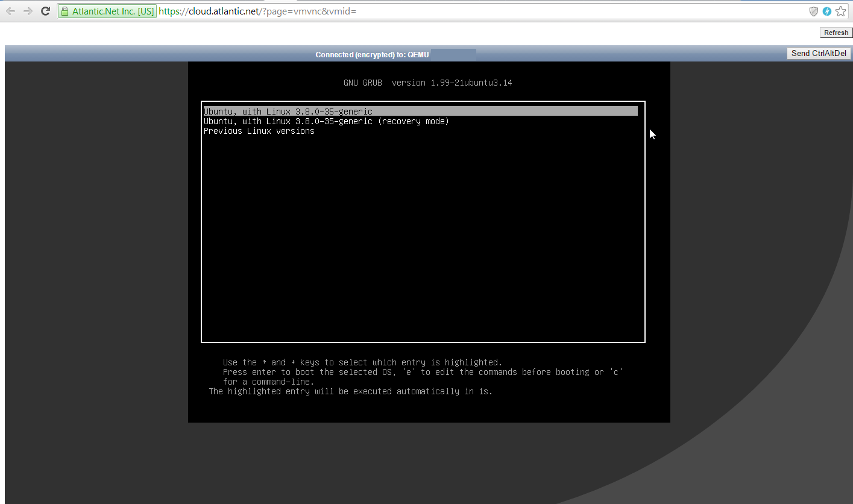The width and height of the screenshot is (853, 504).
Task: Click the blue lightning bolt extension icon
Action: (827, 11)
